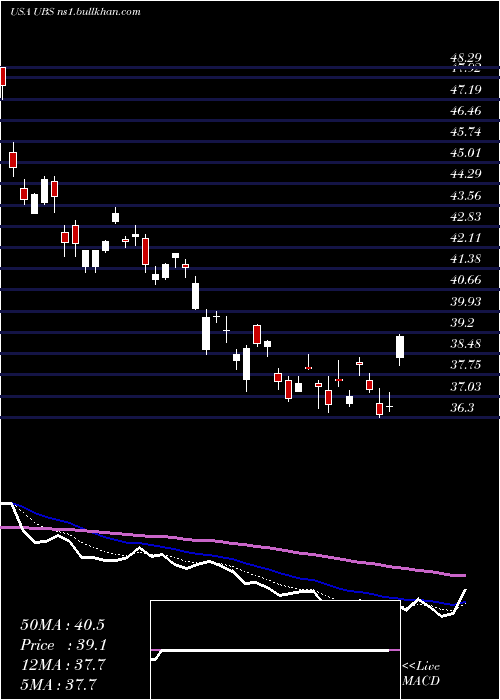Click the 'Price : 39.1' readout

pyautogui.click(x=62, y=645)
